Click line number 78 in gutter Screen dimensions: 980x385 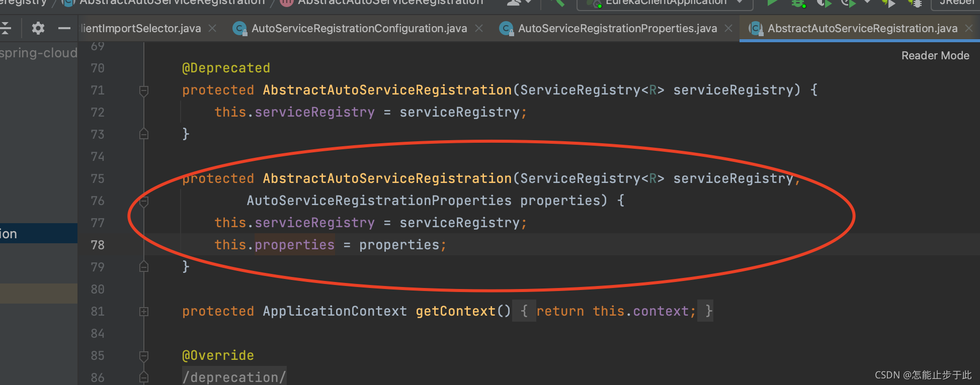[98, 245]
